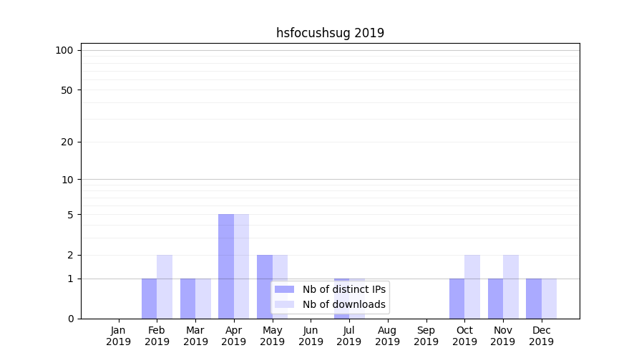Click the chart title hsfocushsug 2019

coord(330,33)
